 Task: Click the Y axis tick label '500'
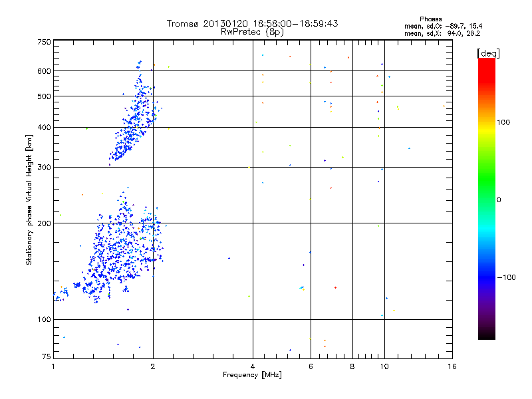[44, 96]
